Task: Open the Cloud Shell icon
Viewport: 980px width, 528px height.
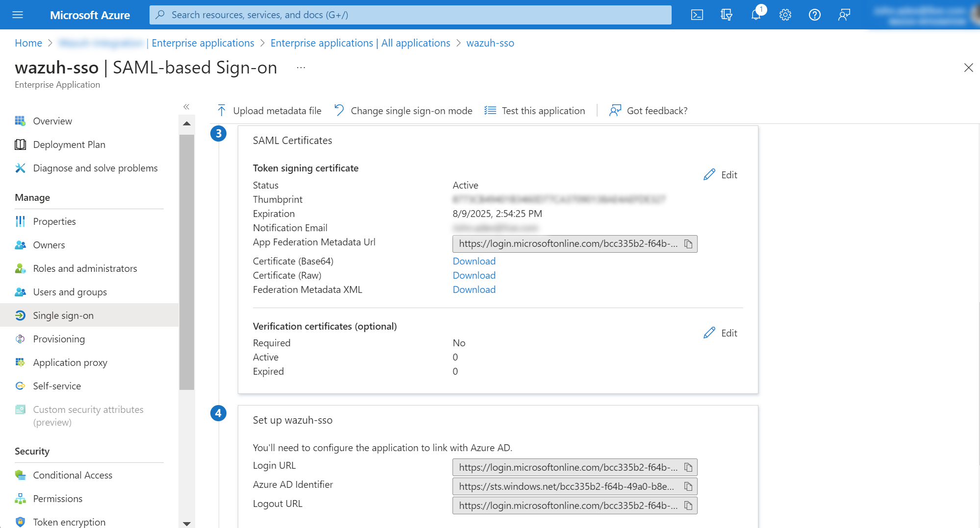Action: point(697,15)
